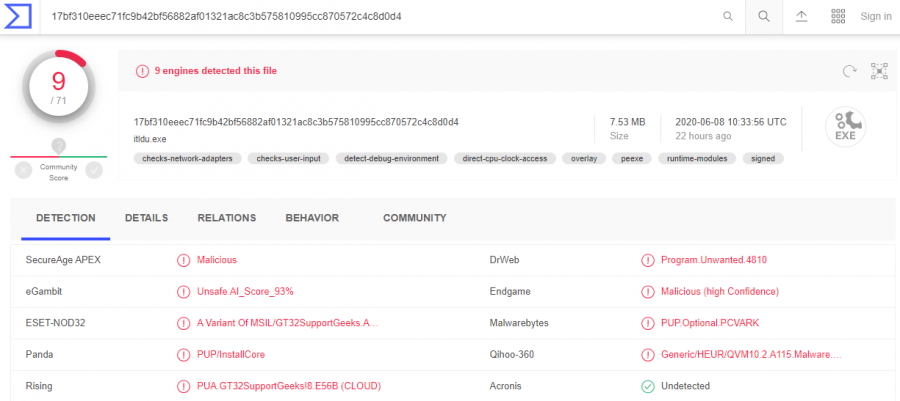The width and height of the screenshot is (900, 401).
Task: Click the PUP.Optional.PCVARK result
Action: (x=710, y=323)
